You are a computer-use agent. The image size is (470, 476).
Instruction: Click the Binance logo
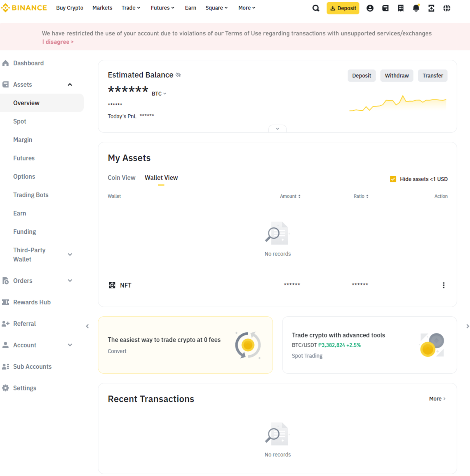(24, 8)
